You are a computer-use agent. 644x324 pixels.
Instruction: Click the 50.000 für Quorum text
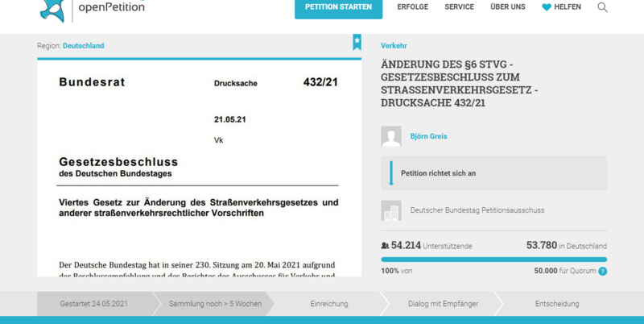tap(565, 271)
